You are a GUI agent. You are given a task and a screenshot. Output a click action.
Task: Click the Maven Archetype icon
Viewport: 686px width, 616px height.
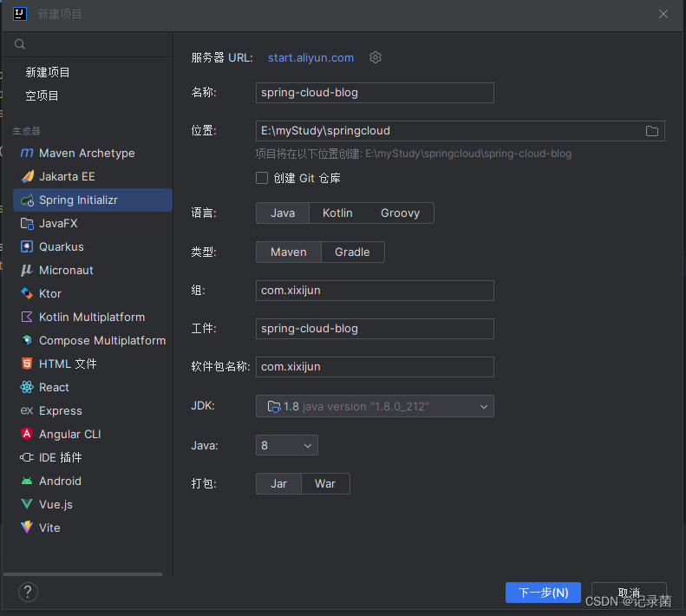tap(27, 153)
